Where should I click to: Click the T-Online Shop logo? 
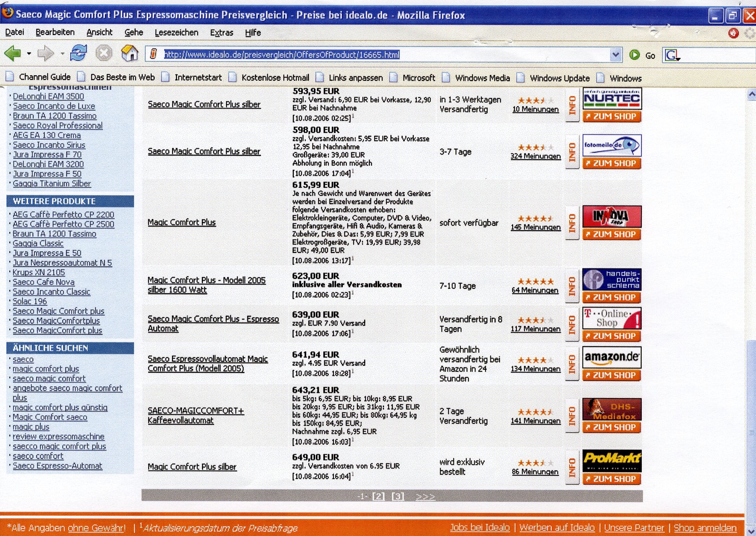coord(612,318)
